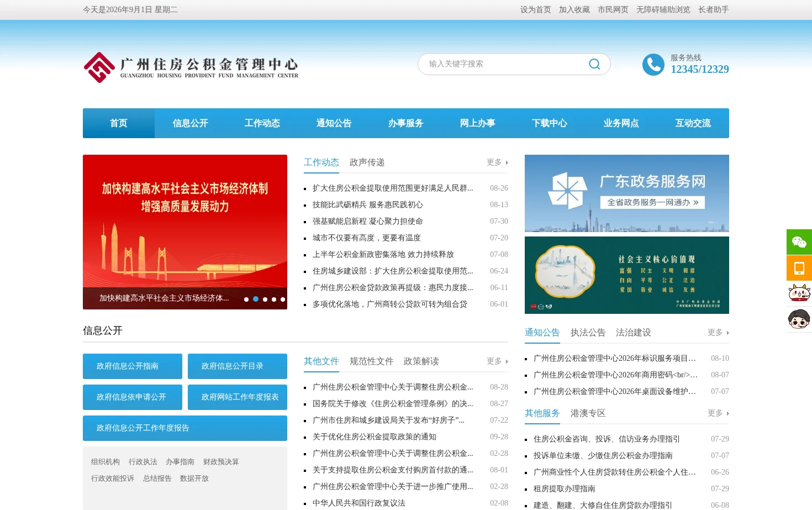Open the 社会主义核心价值观 banner

pos(627,275)
